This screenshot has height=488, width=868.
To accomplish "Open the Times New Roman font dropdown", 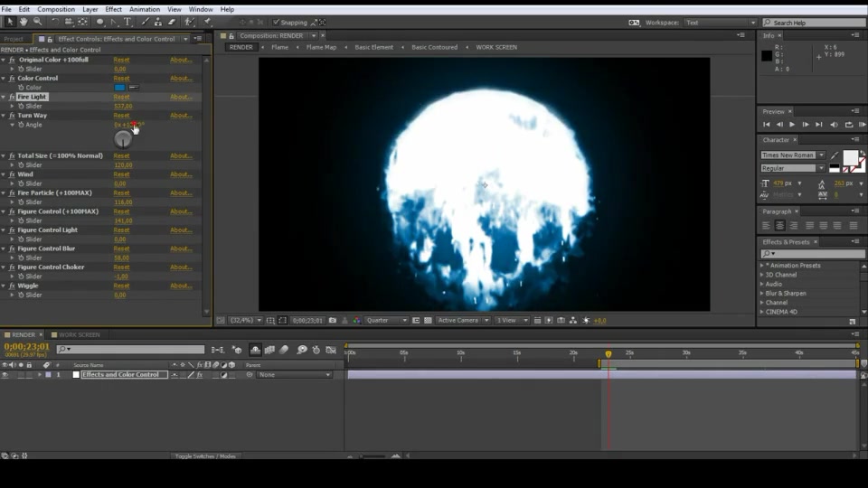I will pos(792,155).
